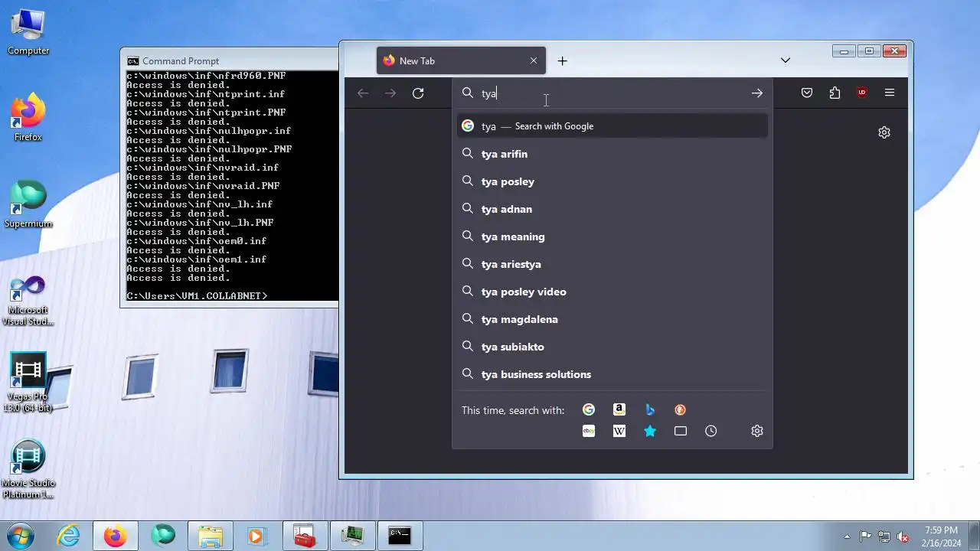Search this time with eBay

[589, 432]
